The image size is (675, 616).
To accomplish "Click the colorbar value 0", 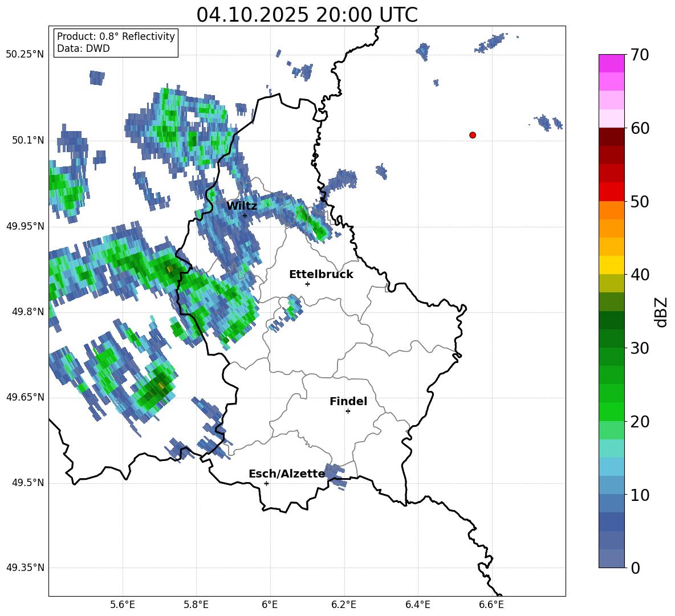I will click(635, 568).
